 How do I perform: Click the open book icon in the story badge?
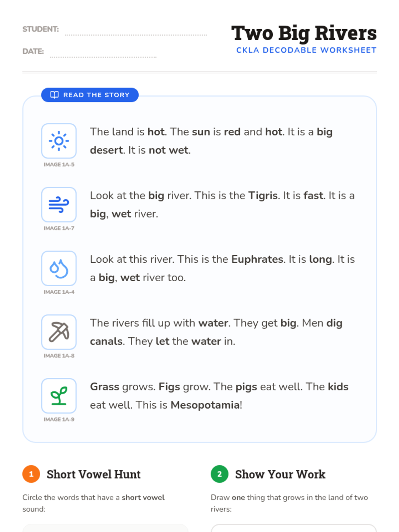55,95
